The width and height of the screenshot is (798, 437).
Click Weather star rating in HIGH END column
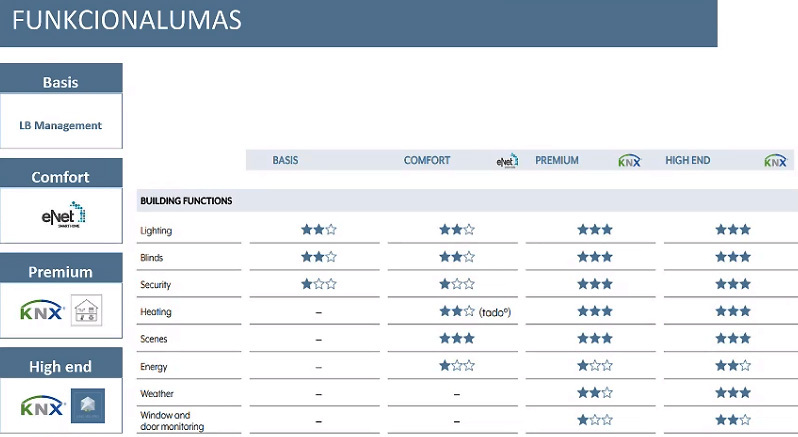733,393
